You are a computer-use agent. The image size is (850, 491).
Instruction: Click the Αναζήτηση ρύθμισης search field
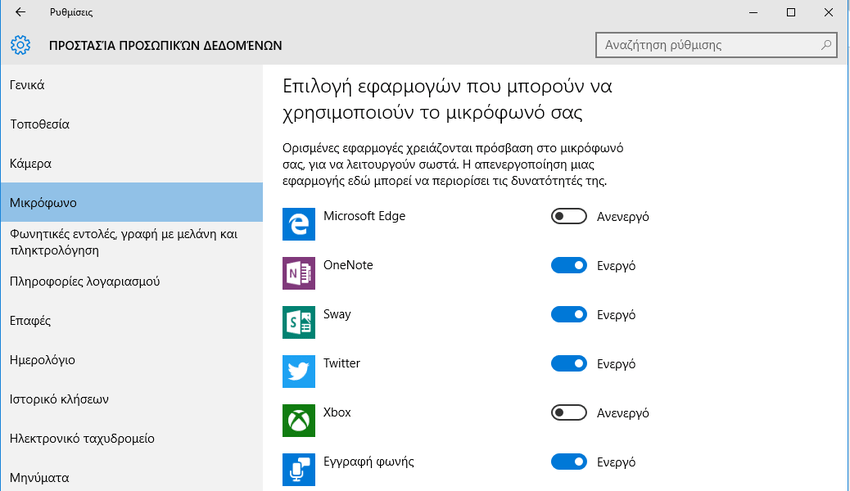pos(705,45)
